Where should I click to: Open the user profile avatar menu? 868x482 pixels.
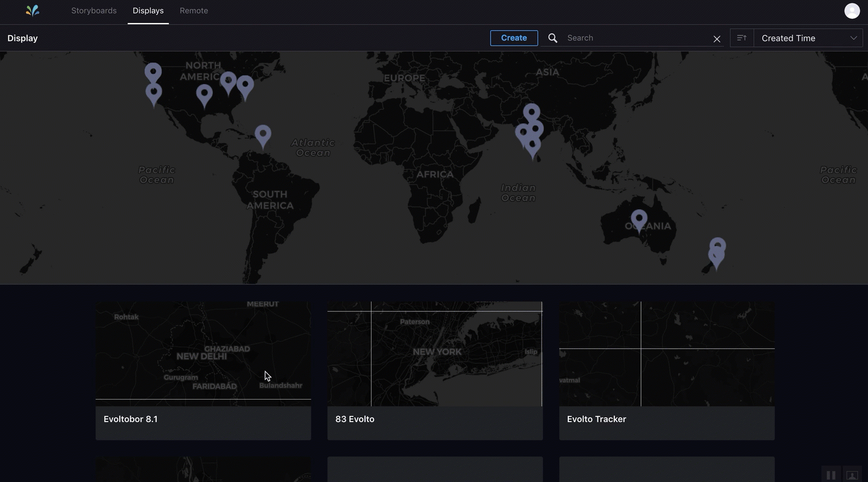point(852,11)
